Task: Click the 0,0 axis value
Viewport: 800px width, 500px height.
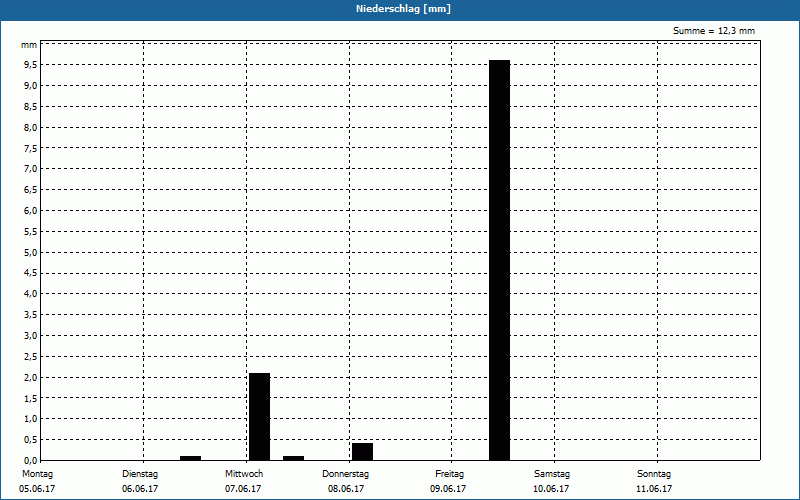Action: point(31,461)
